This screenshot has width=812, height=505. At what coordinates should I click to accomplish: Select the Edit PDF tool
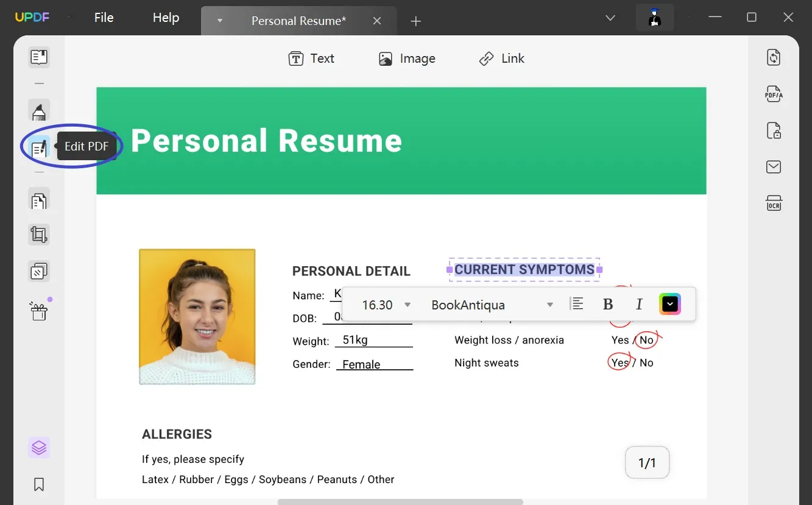point(39,147)
